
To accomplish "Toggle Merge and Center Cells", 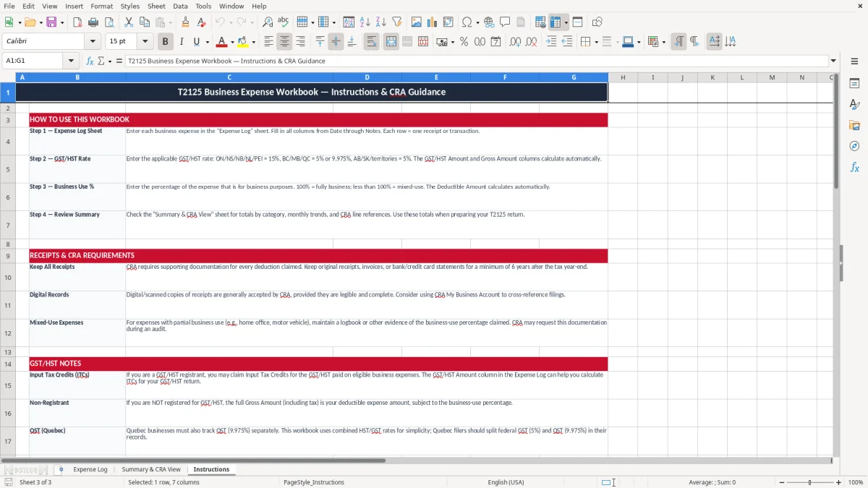I will tap(391, 42).
